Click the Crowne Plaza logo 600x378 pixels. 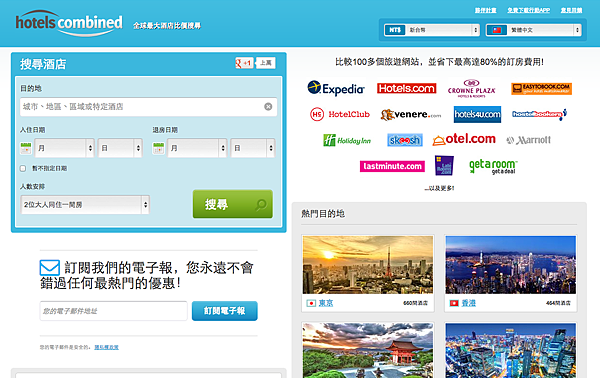pos(471,88)
